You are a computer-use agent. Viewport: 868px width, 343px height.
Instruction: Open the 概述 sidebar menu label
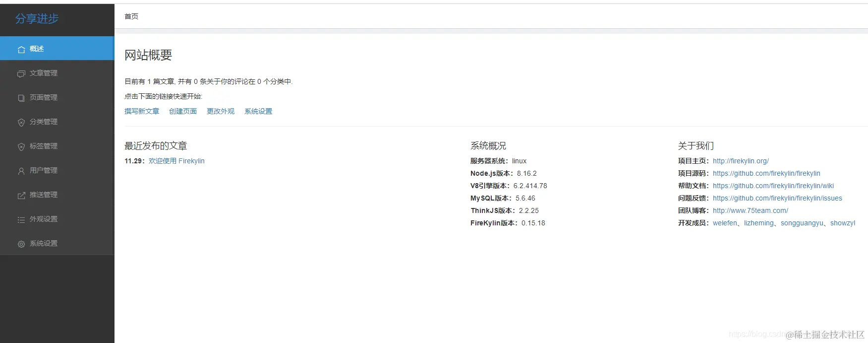37,49
